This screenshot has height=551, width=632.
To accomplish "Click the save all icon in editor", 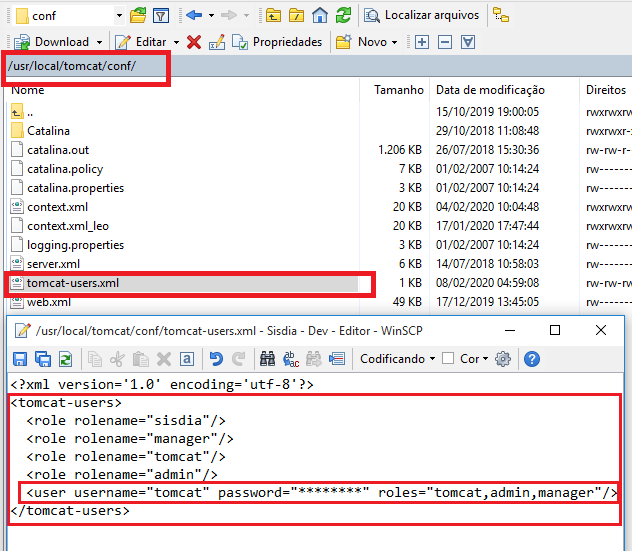I will 43,359.
